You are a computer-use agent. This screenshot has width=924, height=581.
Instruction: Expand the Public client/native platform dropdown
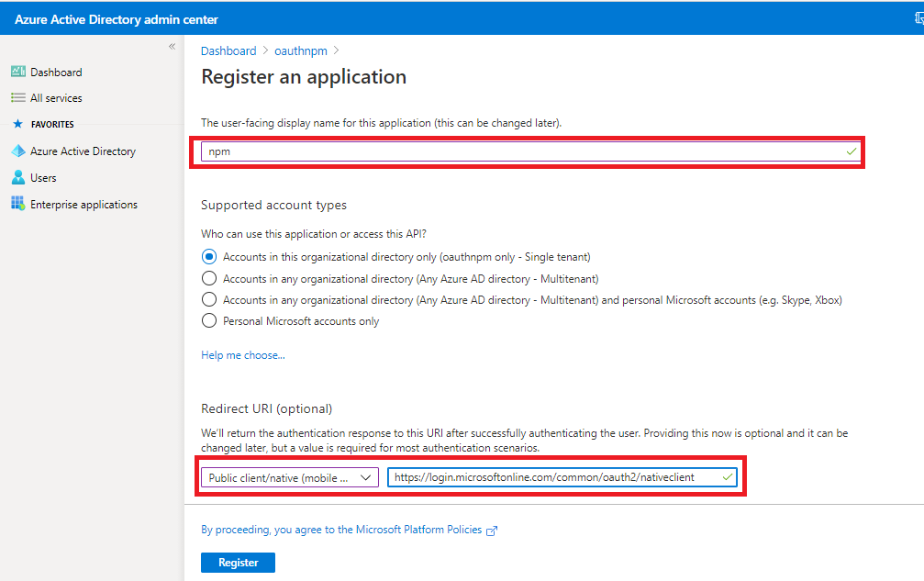(289, 477)
